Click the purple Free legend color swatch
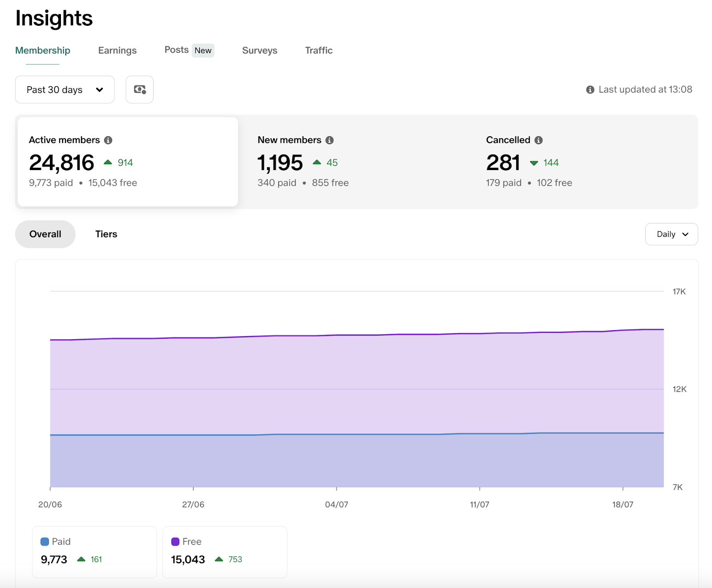The width and height of the screenshot is (712, 588). click(x=175, y=542)
